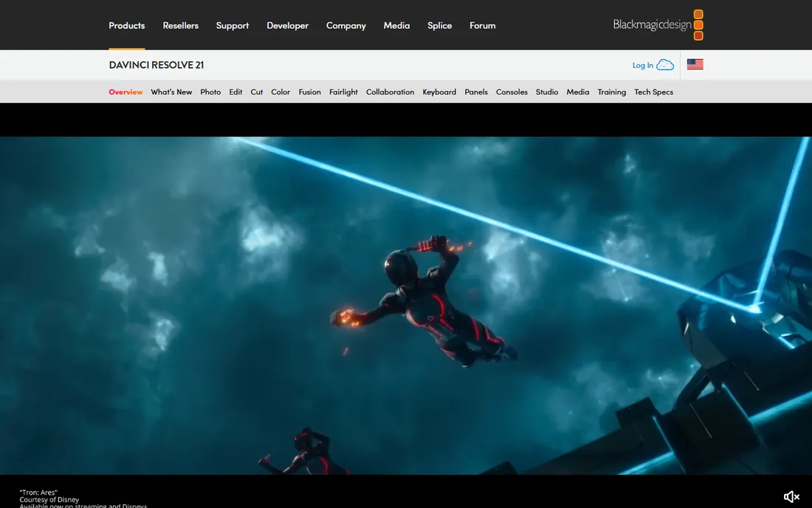
Task: Switch to the Studio tab
Action: (547, 92)
